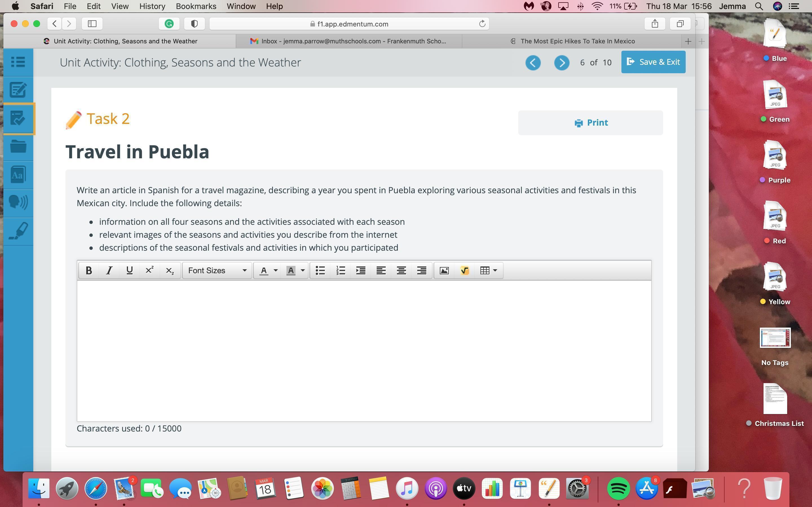Viewport: 812px width, 507px height.
Task: Open the dictionary sidebar tool
Action: [x=18, y=175]
